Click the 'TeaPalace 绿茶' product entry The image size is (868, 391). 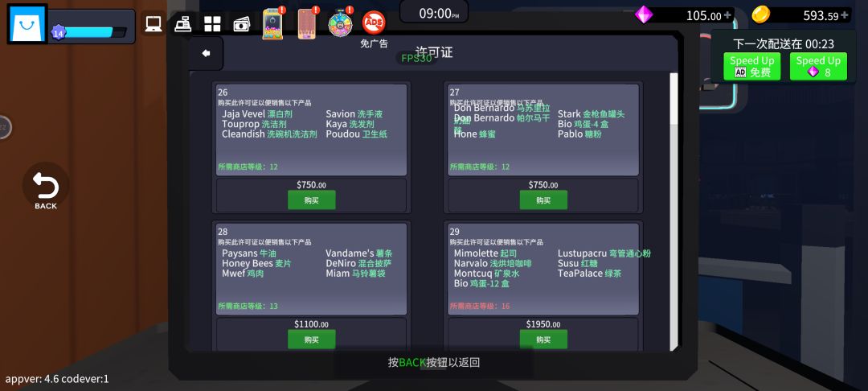tap(590, 274)
